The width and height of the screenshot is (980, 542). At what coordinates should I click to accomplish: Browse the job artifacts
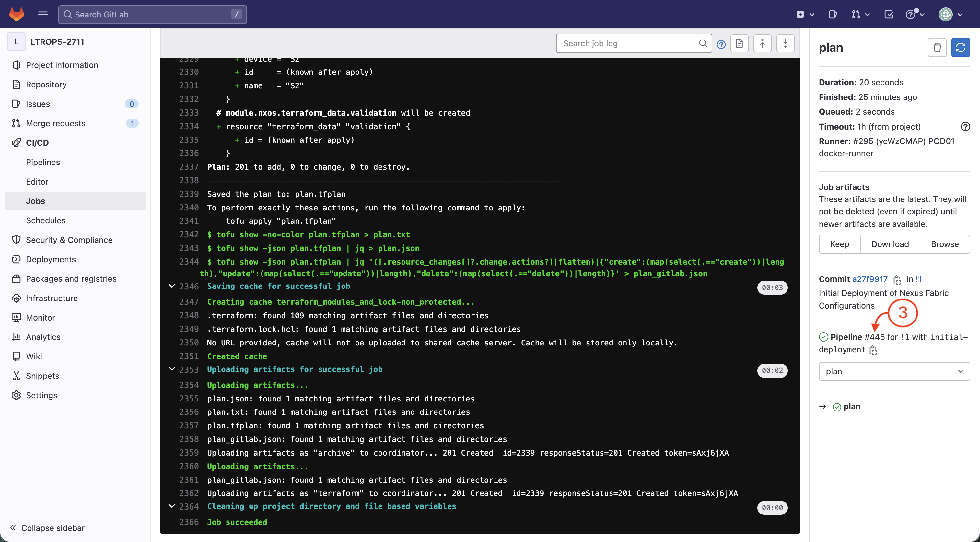click(944, 244)
